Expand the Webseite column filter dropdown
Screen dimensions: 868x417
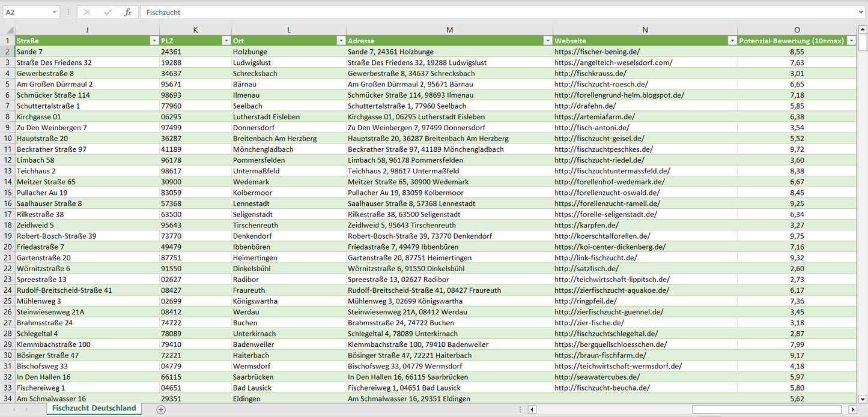pyautogui.click(x=732, y=41)
